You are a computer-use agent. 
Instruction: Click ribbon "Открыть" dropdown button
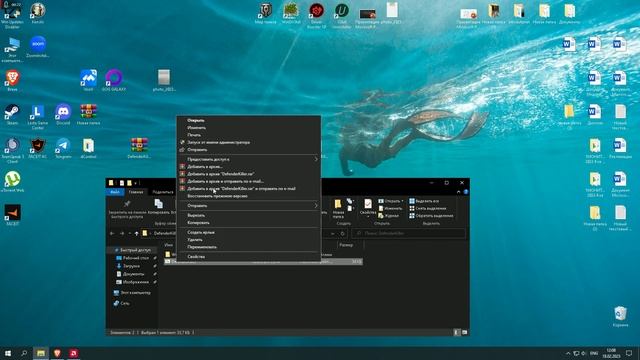coord(391,201)
